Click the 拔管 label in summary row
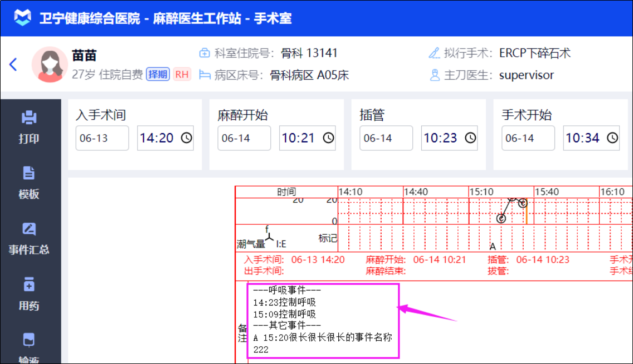The image size is (633, 364). (x=498, y=271)
